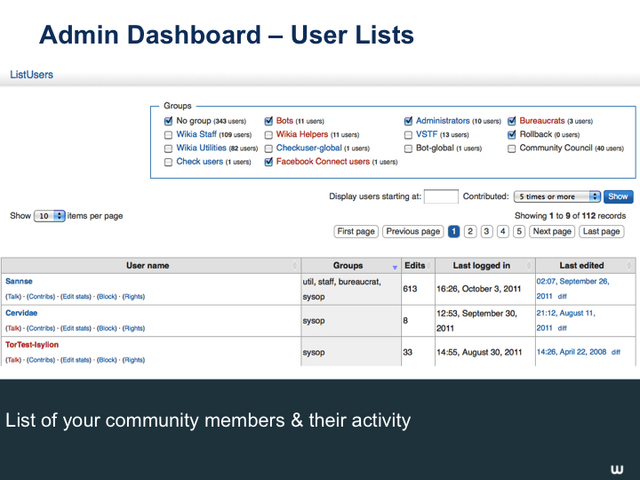640x480 pixels.
Task: Uncheck the Rollback checkbox
Action: point(512,135)
